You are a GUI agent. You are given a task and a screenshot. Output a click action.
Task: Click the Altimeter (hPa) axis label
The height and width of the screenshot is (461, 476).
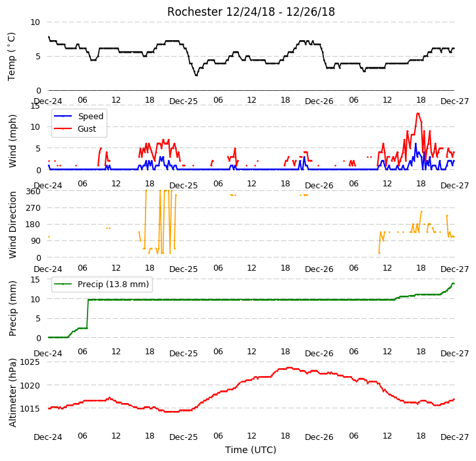[x=12, y=393]
